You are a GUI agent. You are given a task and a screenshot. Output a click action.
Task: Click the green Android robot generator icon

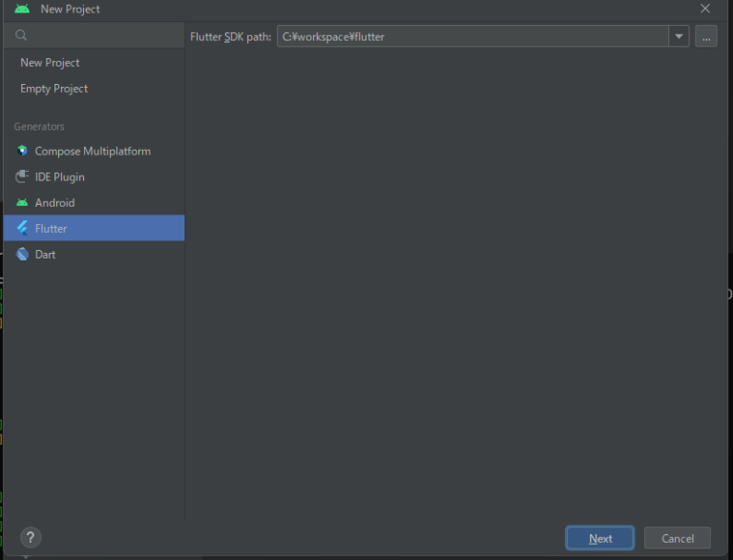[x=22, y=202]
